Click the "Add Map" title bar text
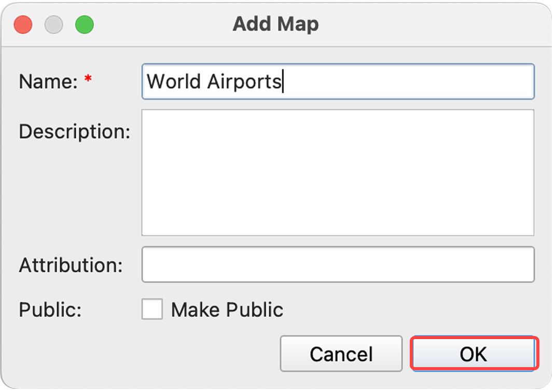Screen dimensions: 555x392 pos(275,24)
